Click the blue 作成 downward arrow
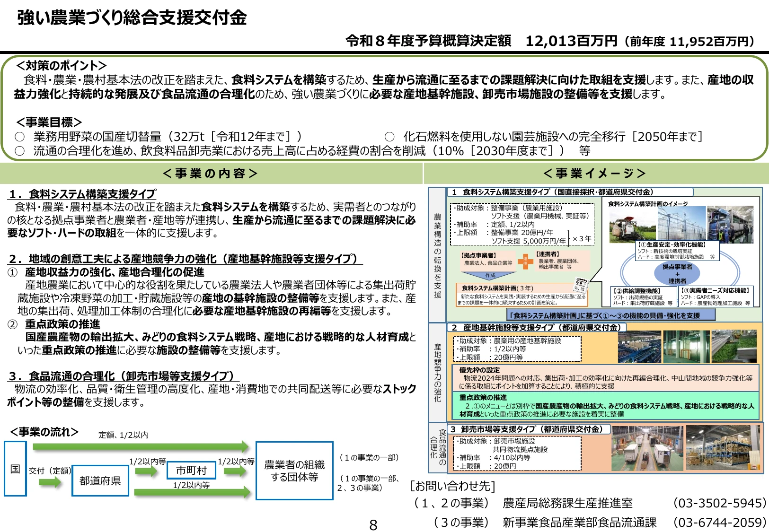Image resolution: width=769 pixels, height=532 pixels. (x=490, y=275)
